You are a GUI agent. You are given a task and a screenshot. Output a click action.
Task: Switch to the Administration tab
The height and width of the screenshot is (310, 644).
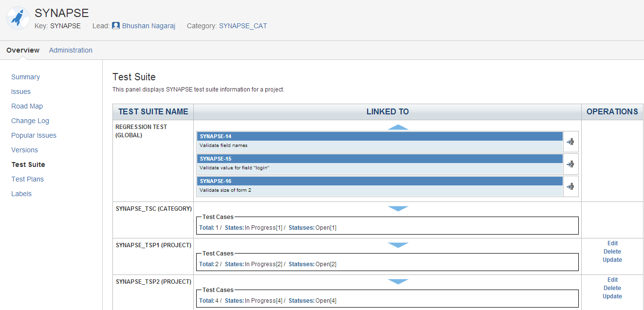click(x=71, y=50)
